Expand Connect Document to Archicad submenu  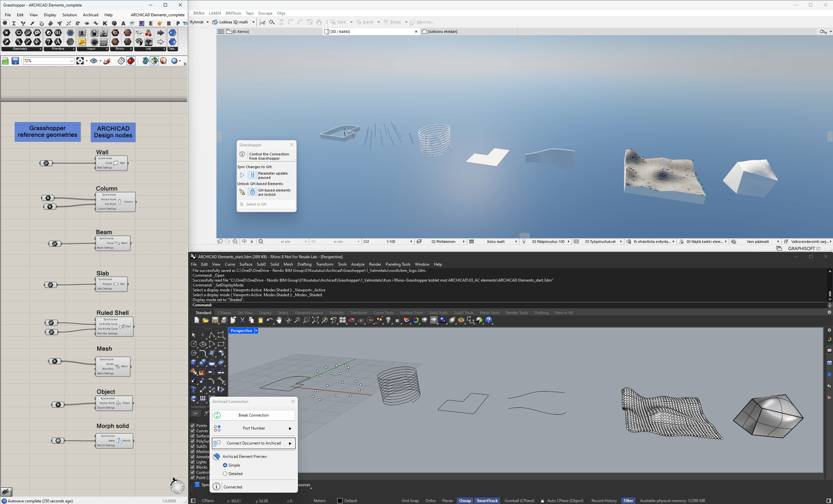290,444
